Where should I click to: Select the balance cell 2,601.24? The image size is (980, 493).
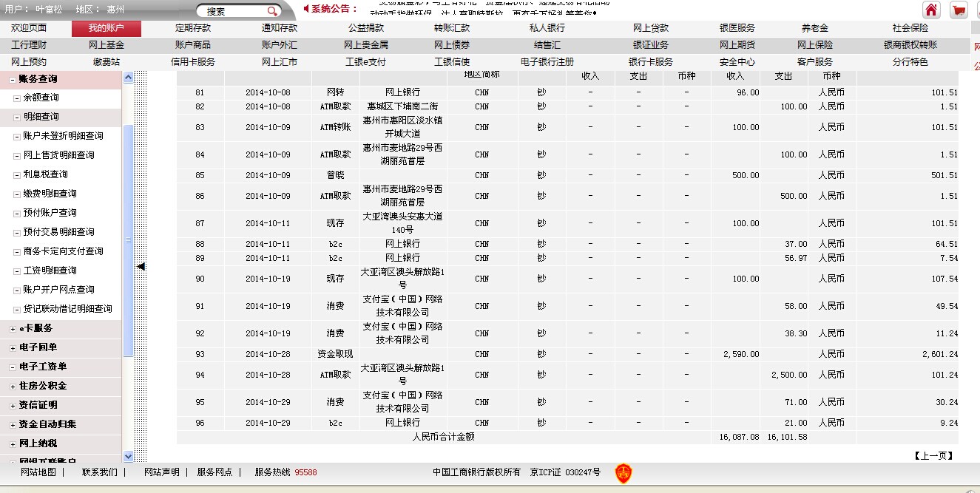coord(939,354)
